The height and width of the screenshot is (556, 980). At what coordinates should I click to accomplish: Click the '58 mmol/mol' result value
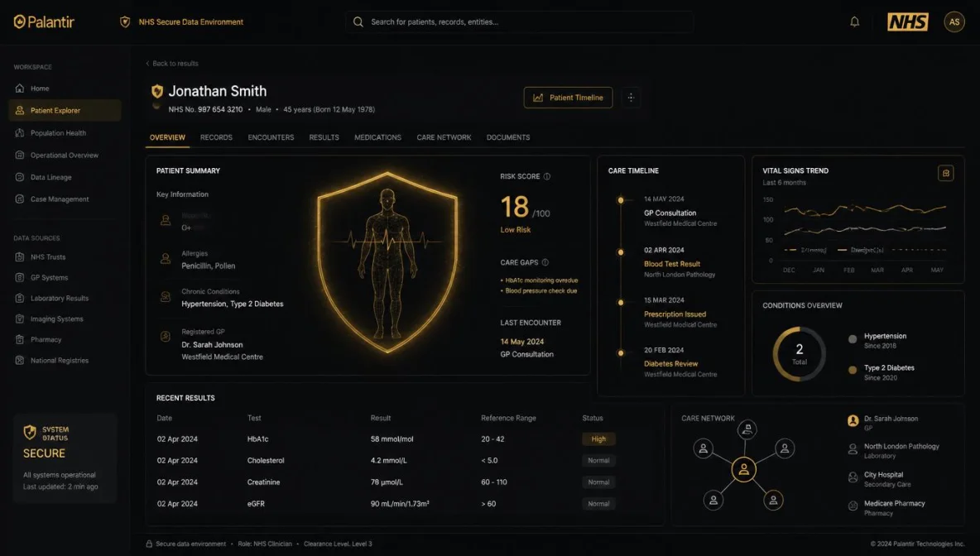pyautogui.click(x=392, y=439)
